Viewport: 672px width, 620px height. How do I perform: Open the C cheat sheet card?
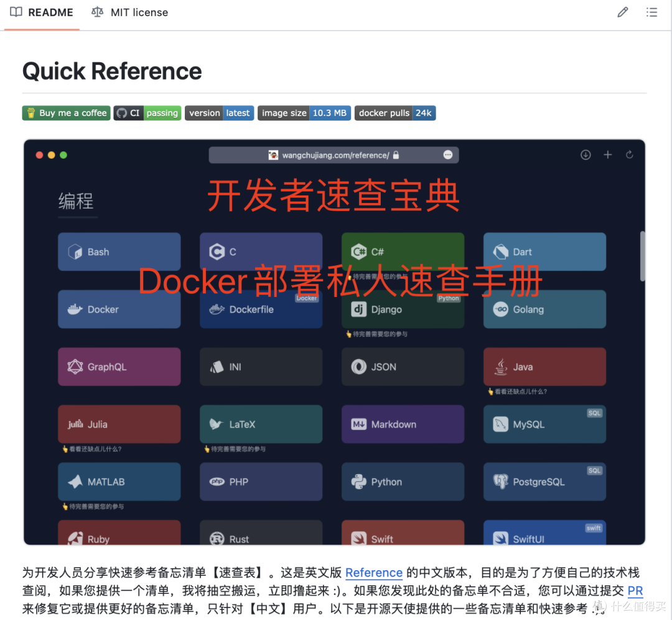tap(261, 251)
